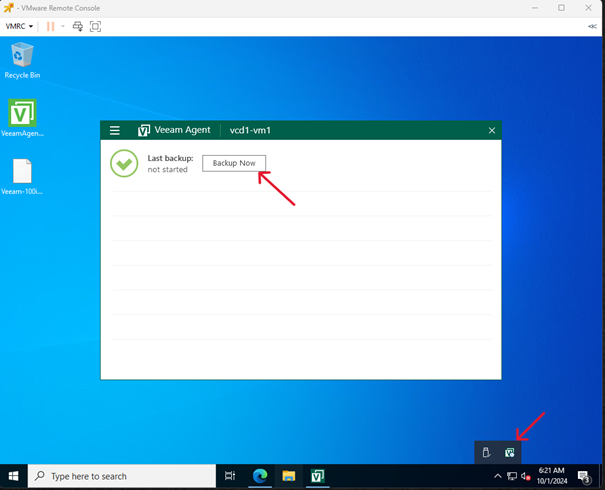Screen dimensions: 605x490
Task: Enter full screen mode in VMRC
Action: [96, 26]
